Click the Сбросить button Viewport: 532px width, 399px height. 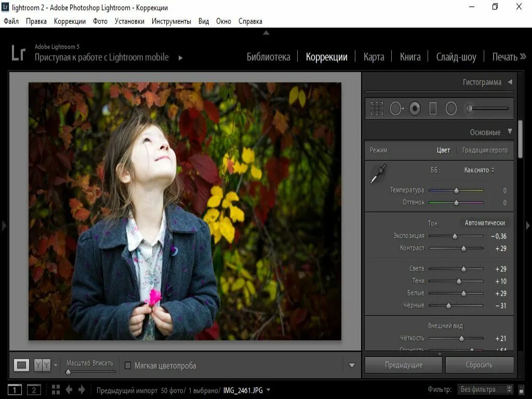click(479, 365)
